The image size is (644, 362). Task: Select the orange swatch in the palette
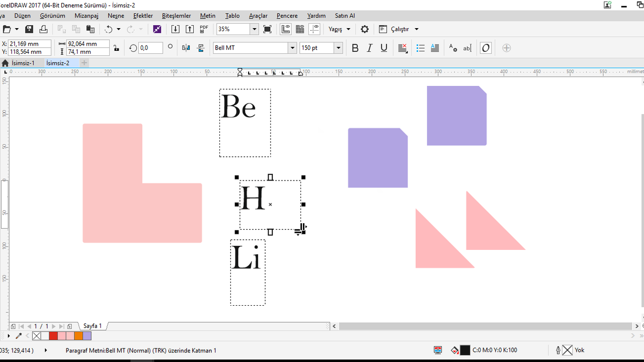(78, 336)
